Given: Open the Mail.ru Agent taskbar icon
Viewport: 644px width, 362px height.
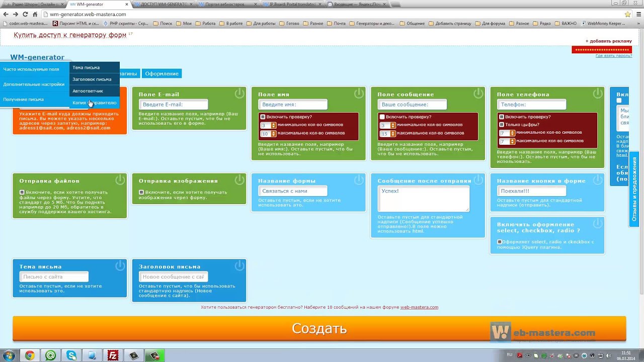Looking at the screenshot, I should tap(50, 355).
